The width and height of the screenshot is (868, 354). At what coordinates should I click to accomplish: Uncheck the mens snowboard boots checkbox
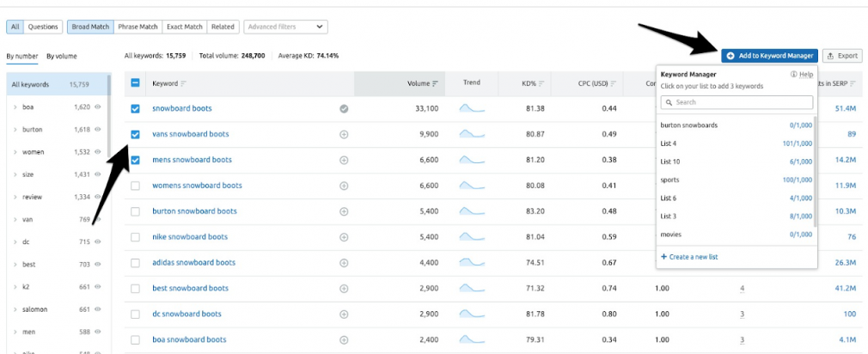tap(135, 160)
